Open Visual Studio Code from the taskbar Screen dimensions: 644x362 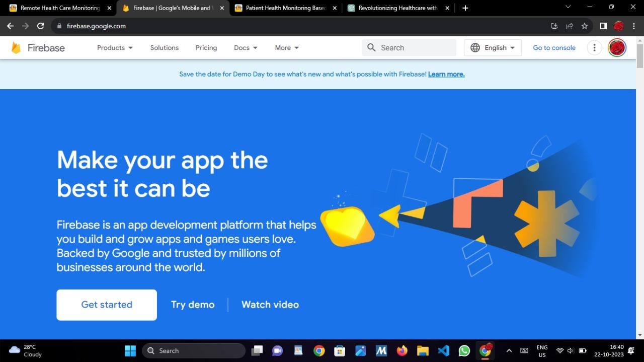coord(443,350)
